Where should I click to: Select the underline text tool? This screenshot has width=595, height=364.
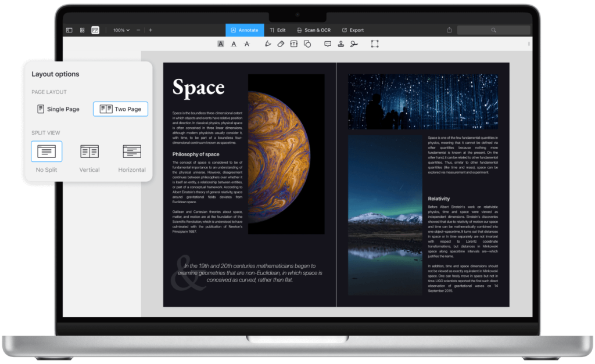234,44
